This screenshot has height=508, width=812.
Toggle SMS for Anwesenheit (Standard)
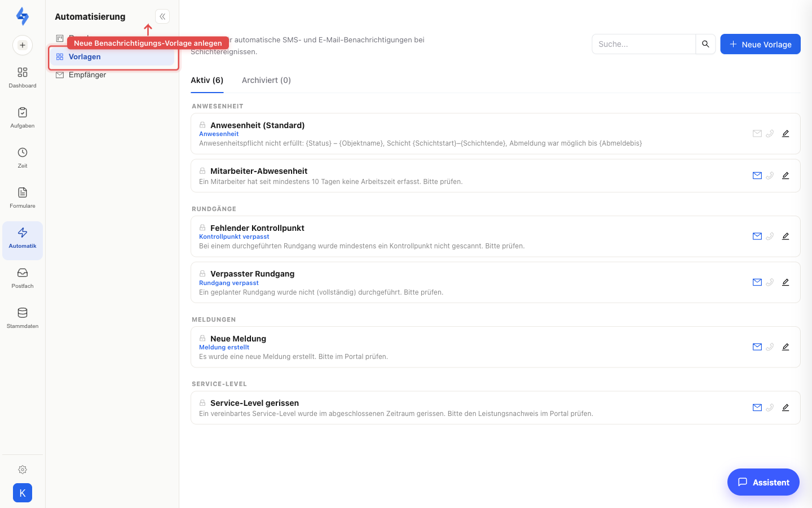(770, 134)
